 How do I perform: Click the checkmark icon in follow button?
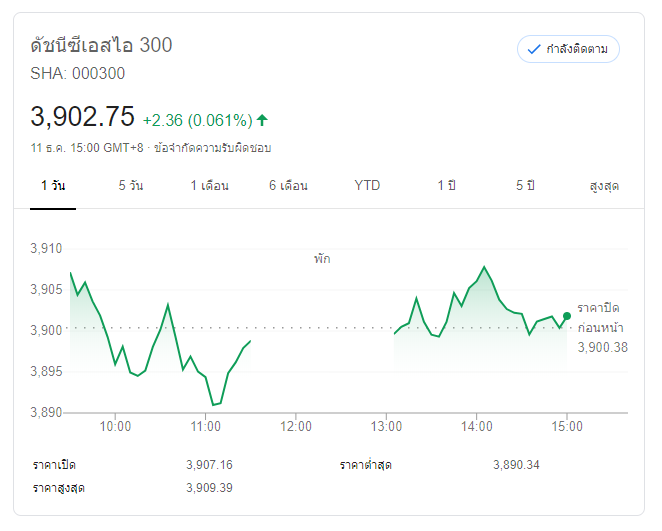(x=533, y=49)
